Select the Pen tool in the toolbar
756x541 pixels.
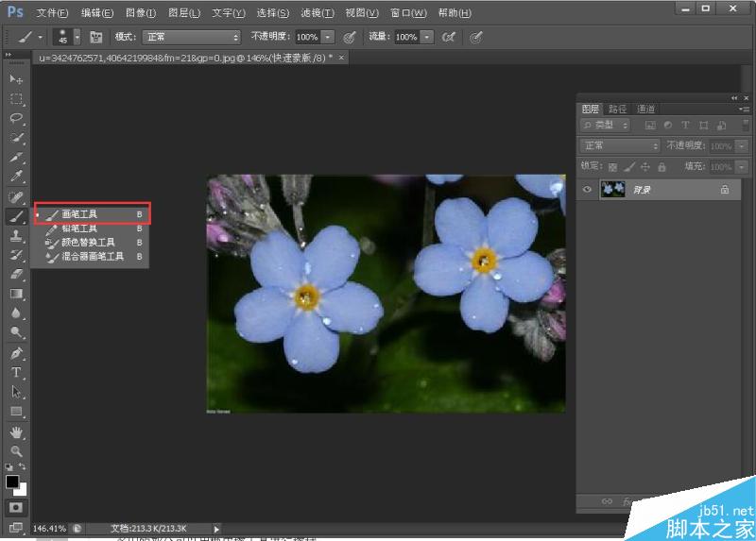(16, 353)
